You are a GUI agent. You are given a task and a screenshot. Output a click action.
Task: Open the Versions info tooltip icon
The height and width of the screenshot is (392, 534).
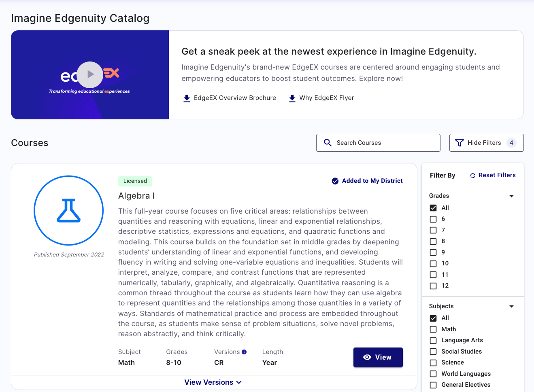[x=243, y=352]
